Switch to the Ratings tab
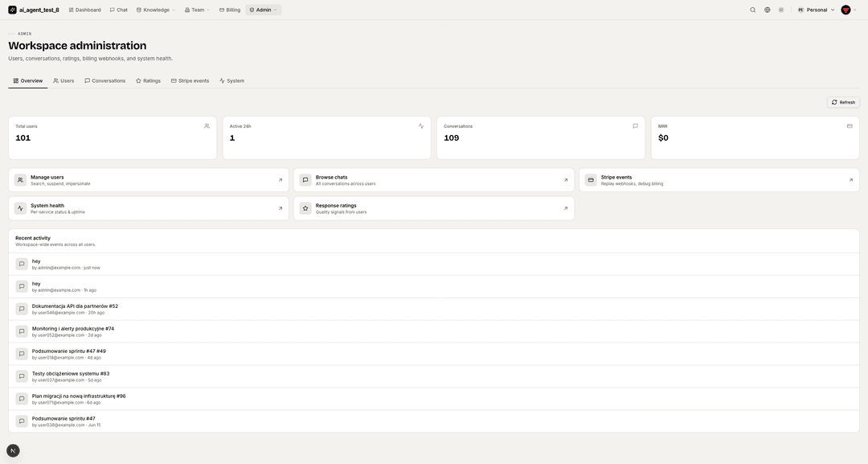 point(149,81)
